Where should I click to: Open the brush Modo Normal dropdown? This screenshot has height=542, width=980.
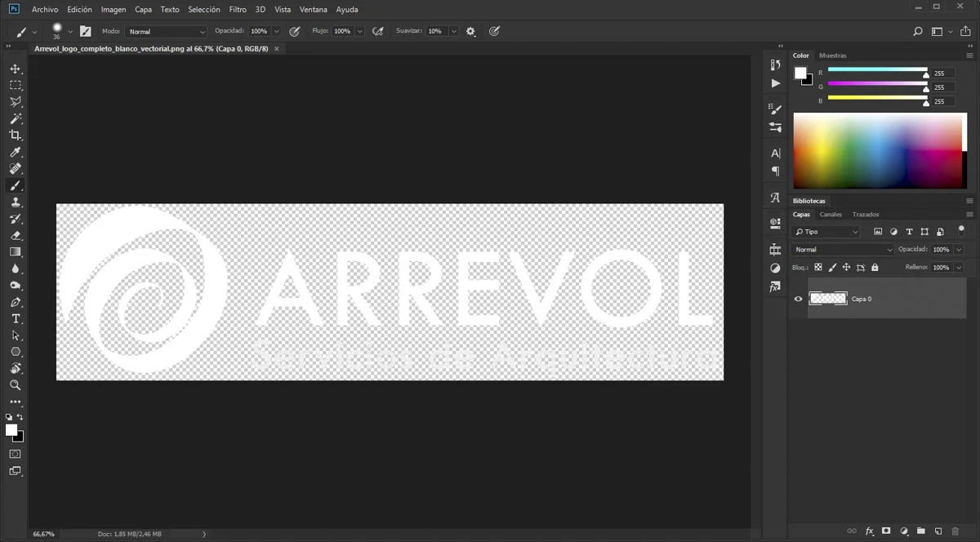click(x=167, y=31)
